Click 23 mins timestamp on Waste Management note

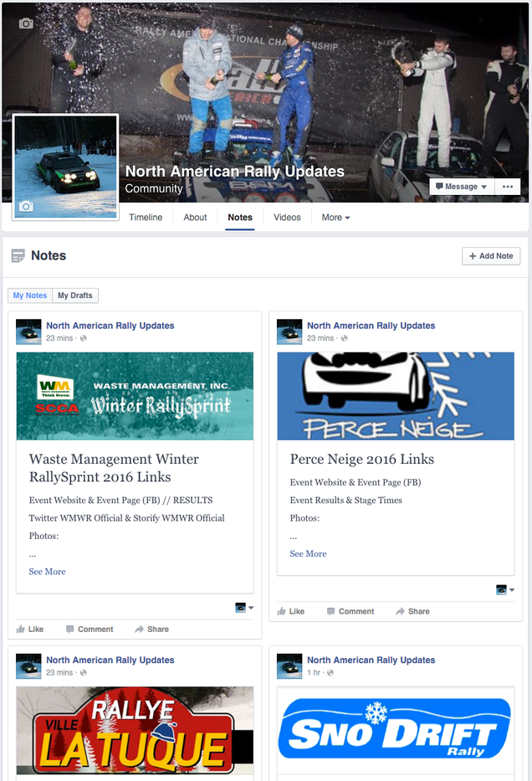[x=59, y=338]
